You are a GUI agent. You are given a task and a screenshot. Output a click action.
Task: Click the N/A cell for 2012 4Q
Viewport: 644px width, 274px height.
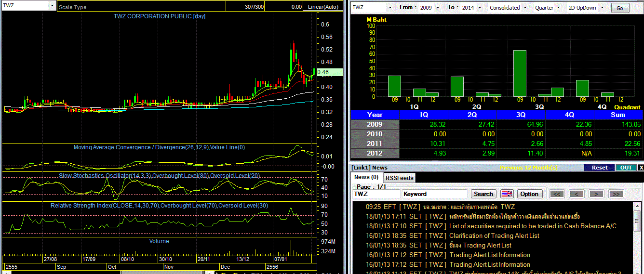[x=570, y=153]
